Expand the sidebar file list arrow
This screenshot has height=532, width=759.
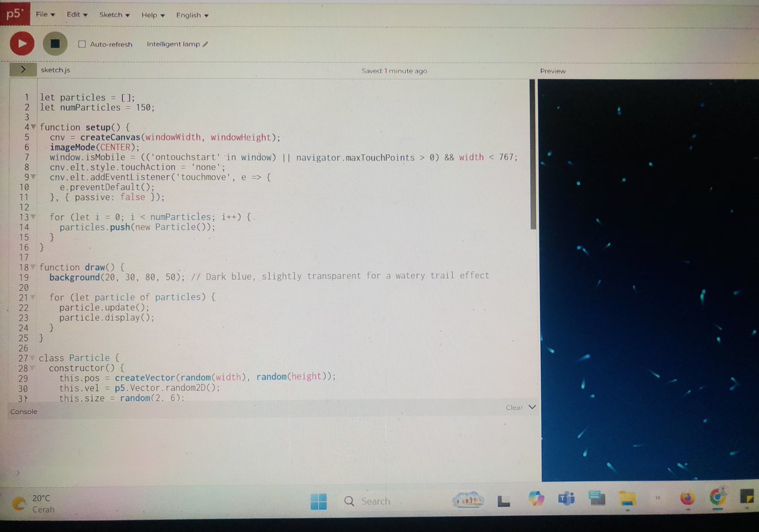pos(22,70)
